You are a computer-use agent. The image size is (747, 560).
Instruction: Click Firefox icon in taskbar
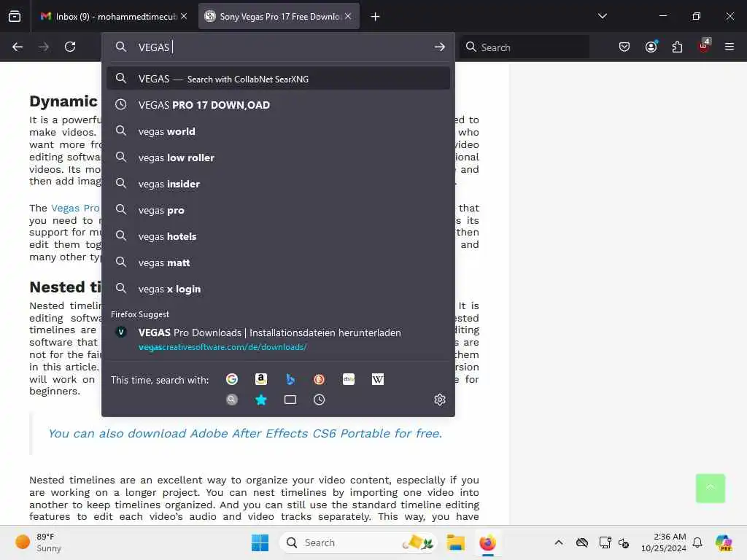pos(488,542)
